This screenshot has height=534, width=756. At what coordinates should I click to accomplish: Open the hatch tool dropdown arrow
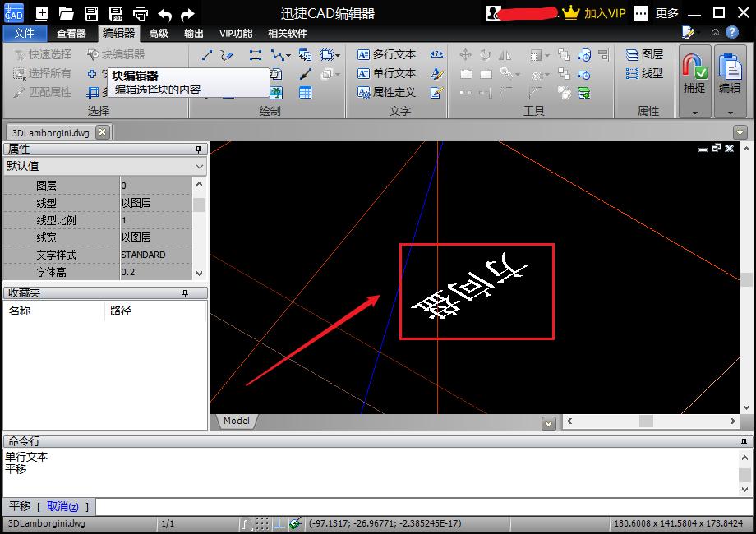[x=338, y=55]
